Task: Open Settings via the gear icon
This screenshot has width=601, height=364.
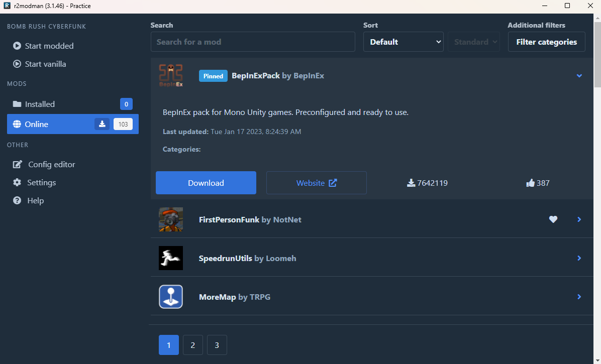Action: pyautogui.click(x=17, y=182)
